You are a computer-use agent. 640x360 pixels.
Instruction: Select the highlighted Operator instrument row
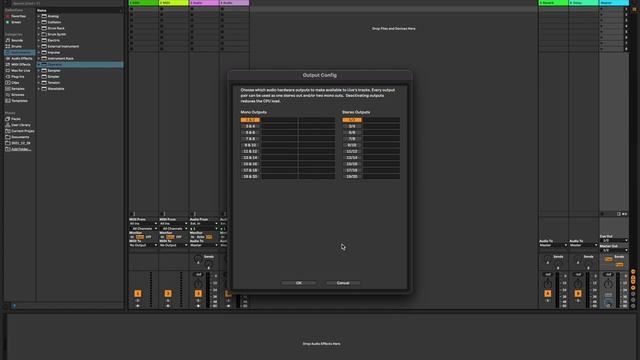80,64
